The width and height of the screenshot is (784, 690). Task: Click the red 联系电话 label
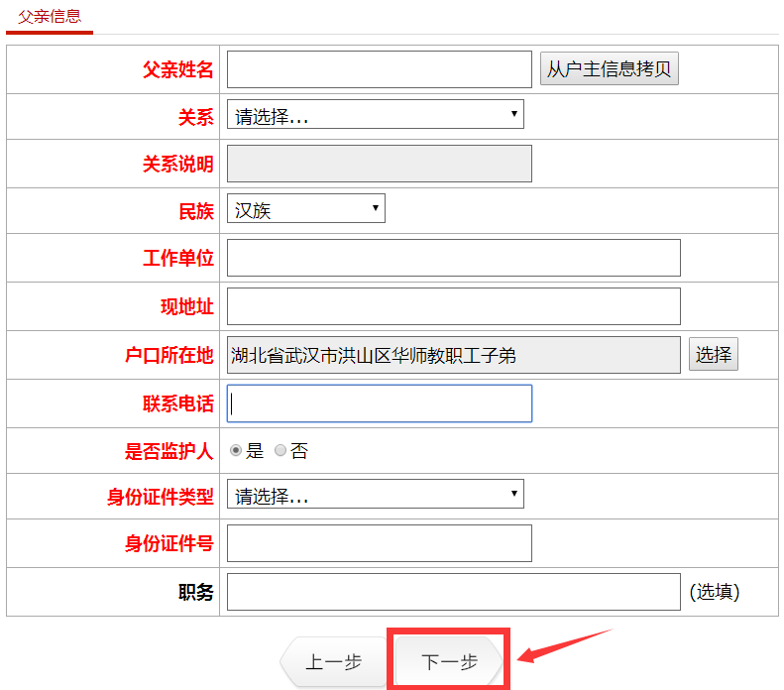(x=178, y=404)
